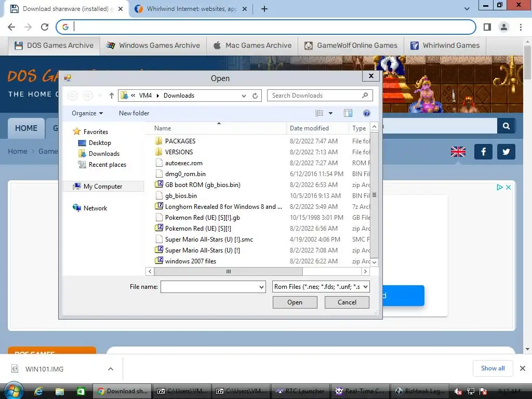Open the Twitter share icon
This screenshot has height=399, width=532.
[506, 152]
